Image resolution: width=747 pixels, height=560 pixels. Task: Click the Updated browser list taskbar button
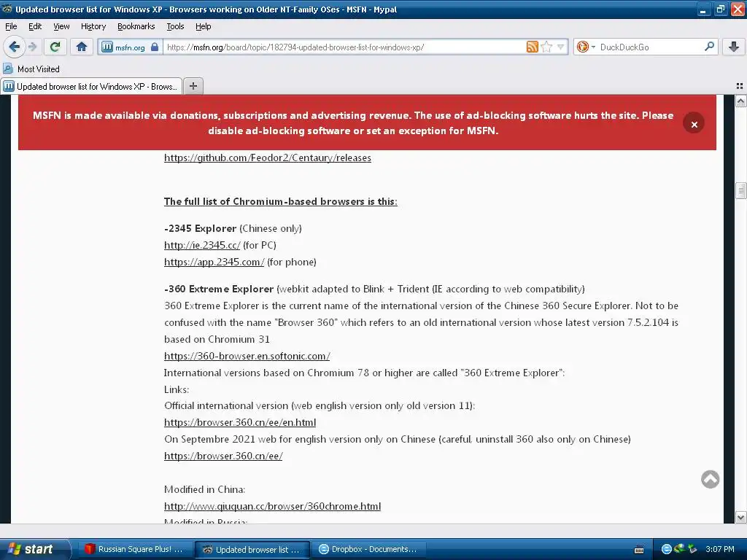252,549
